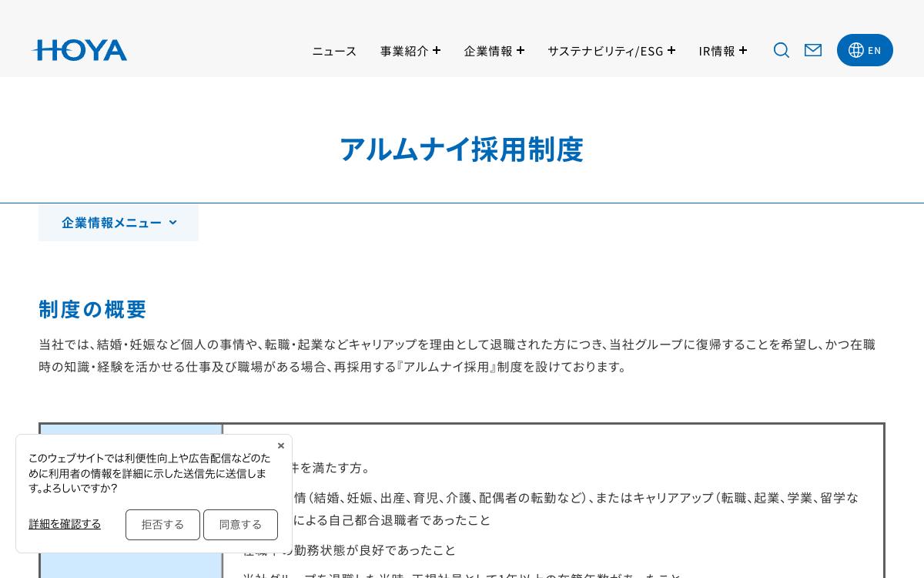Click the HOYA logo

(79, 50)
